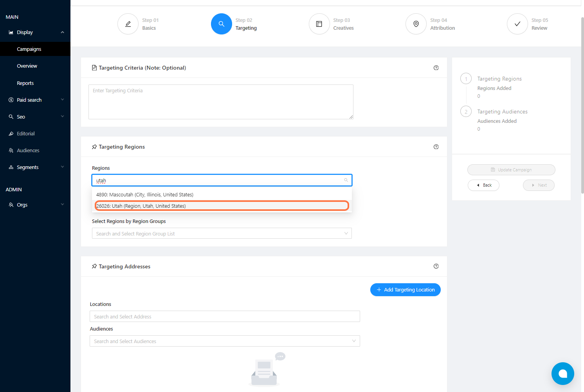
Task: Focus the Search and Select Address field
Action: (224, 316)
